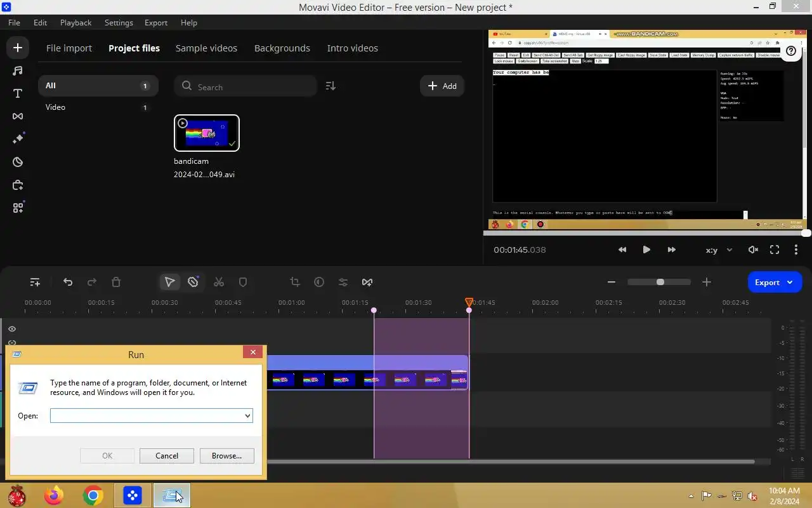Adjust the timeline zoom slider handle
The height and width of the screenshot is (508, 812).
[x=660, y=282]
